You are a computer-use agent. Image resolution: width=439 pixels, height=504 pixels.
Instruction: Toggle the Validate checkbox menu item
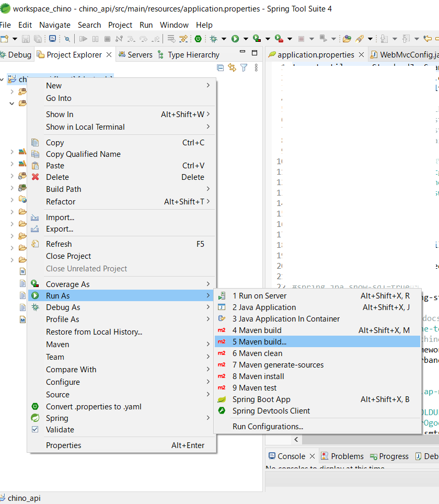click(x=60, y=430)
